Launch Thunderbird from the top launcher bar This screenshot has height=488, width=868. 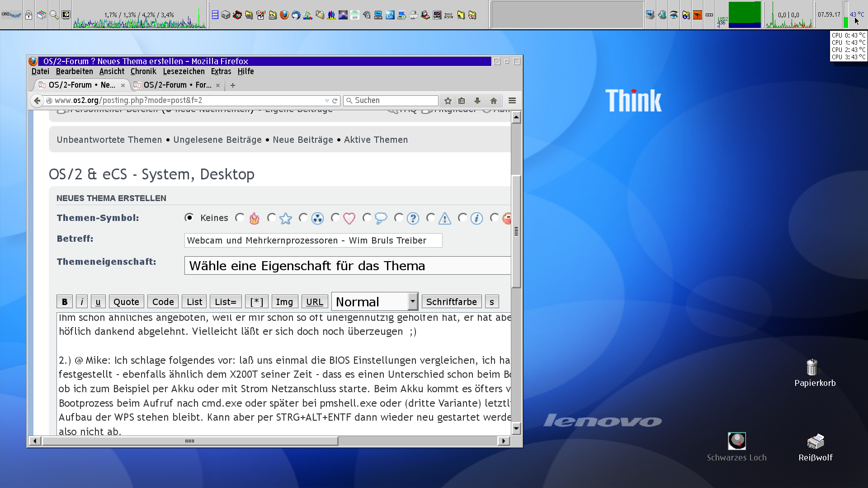click(296, 15)
